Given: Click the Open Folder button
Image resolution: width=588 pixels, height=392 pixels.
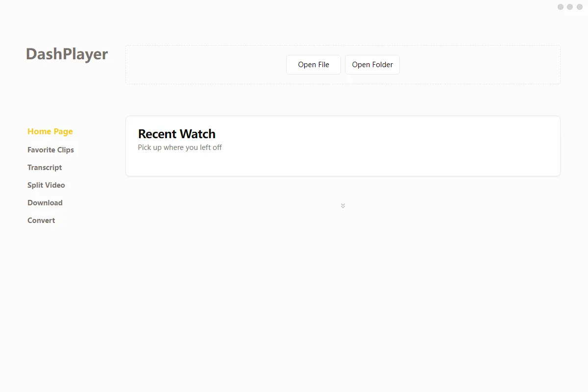Looking at the screenshot, I should [372, 64].
